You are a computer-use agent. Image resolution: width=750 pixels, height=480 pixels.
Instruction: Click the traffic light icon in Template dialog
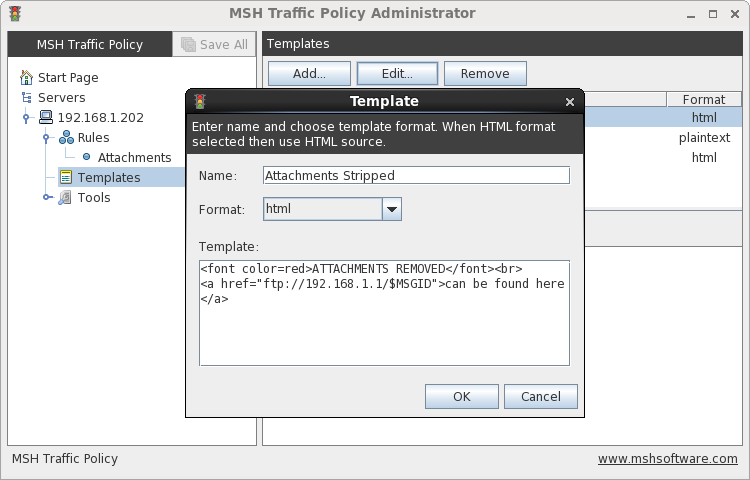click(200, 101)
